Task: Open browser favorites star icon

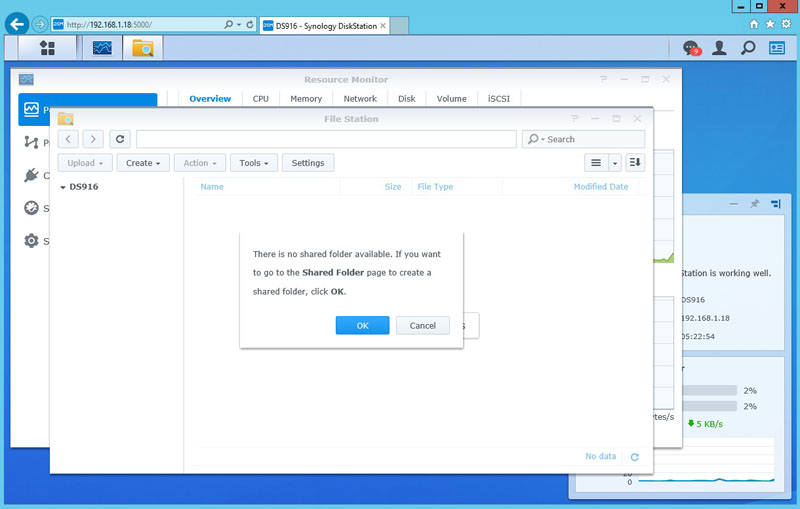Action: 770,24
